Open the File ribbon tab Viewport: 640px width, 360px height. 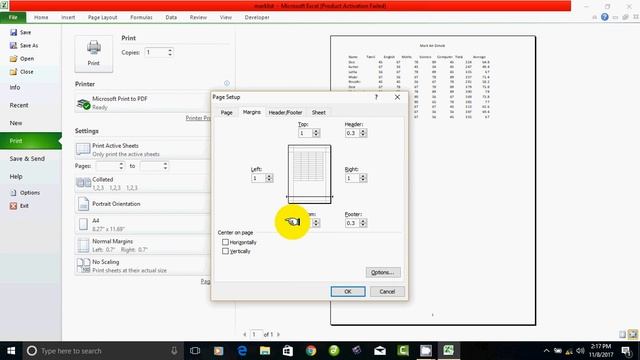13,17
